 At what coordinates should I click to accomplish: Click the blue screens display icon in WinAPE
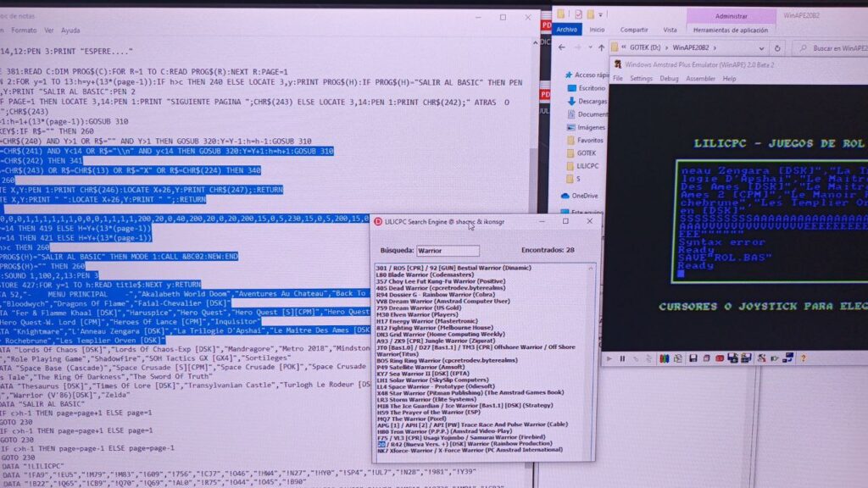click(x=788, y=358)
